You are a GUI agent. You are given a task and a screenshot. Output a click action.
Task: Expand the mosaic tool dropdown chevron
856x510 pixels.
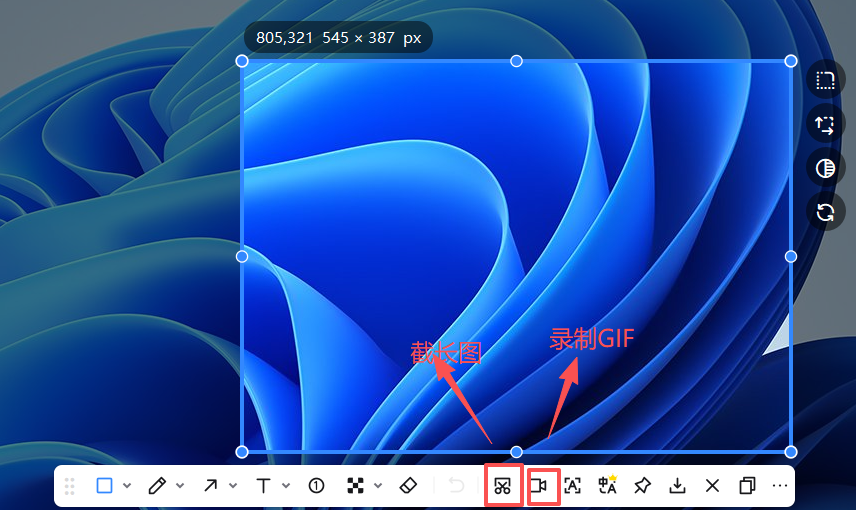(378, 485)
